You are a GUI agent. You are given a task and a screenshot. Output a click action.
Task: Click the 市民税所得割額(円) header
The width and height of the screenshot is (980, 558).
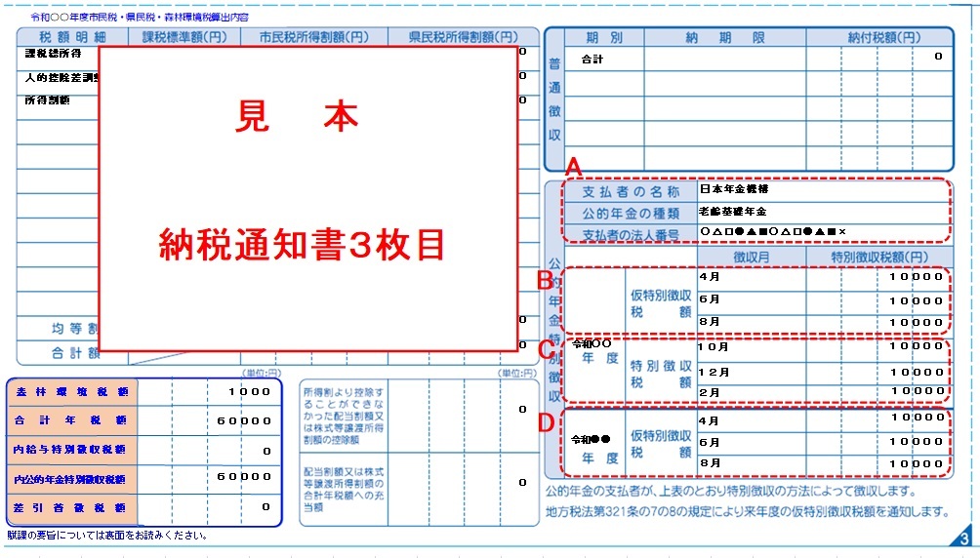(x=314, y=37)
